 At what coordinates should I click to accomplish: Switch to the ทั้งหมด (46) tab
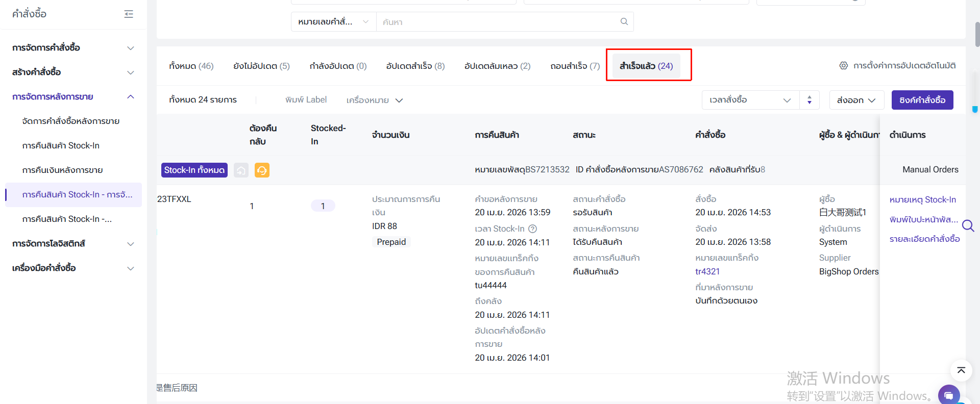[191, 66]
